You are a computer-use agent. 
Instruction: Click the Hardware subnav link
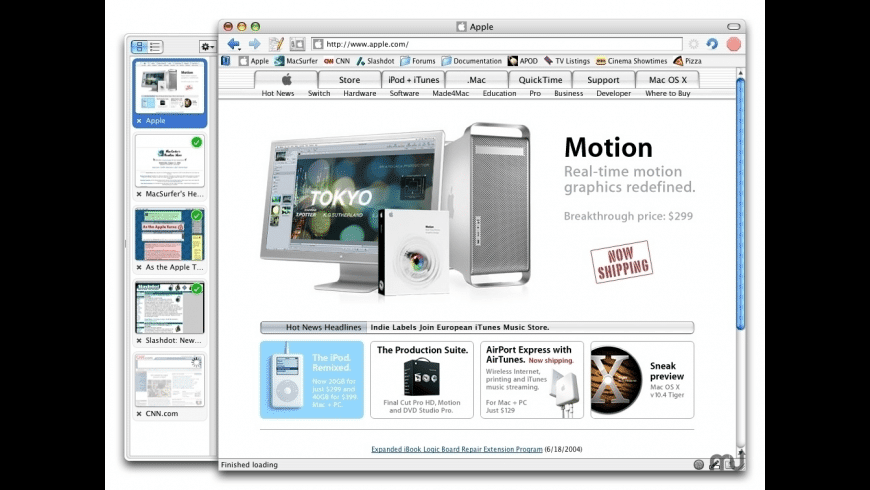[360, 93]
